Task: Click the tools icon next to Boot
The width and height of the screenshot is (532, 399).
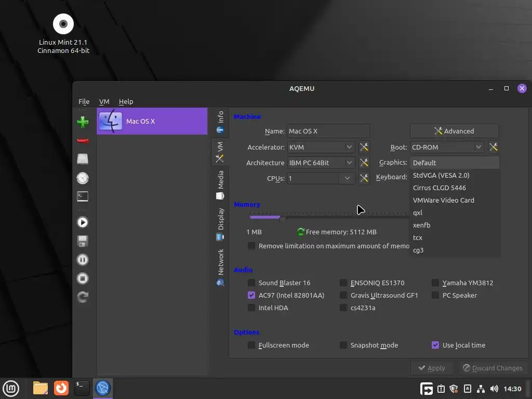Action: coord(494,147)
